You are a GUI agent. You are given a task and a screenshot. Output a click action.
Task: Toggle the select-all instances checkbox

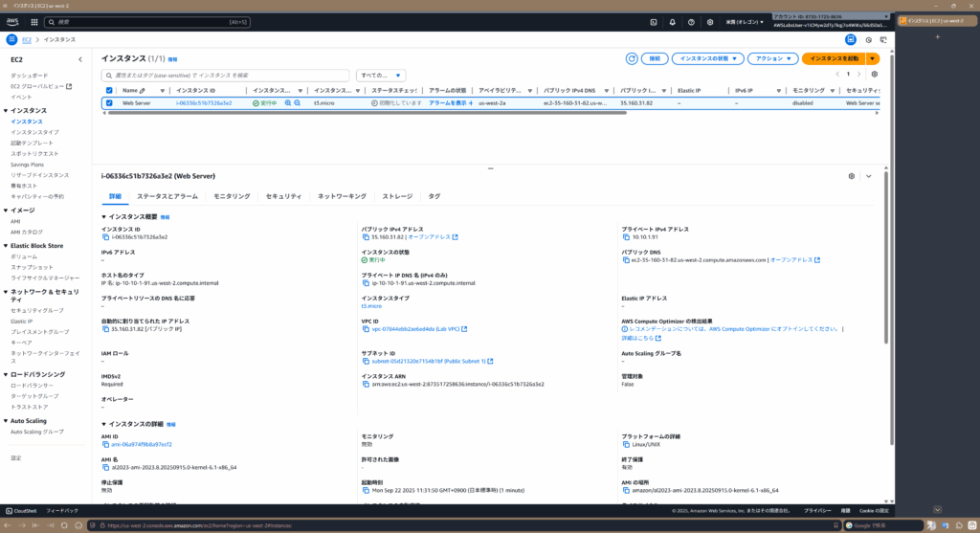[109, 90]
